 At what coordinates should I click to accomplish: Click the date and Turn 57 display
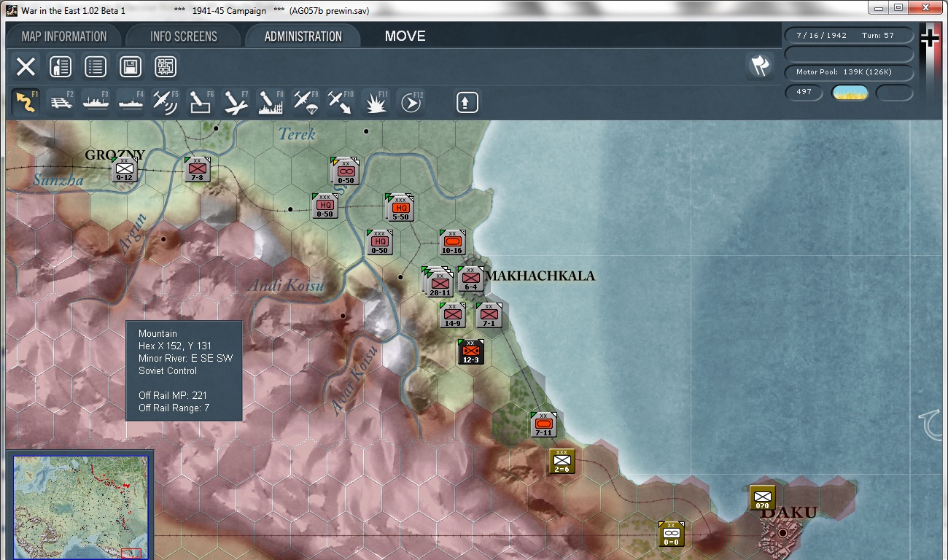[847, 35]
